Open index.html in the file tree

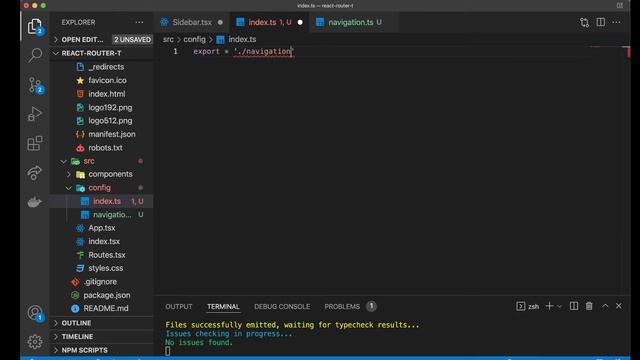point(107,94)
